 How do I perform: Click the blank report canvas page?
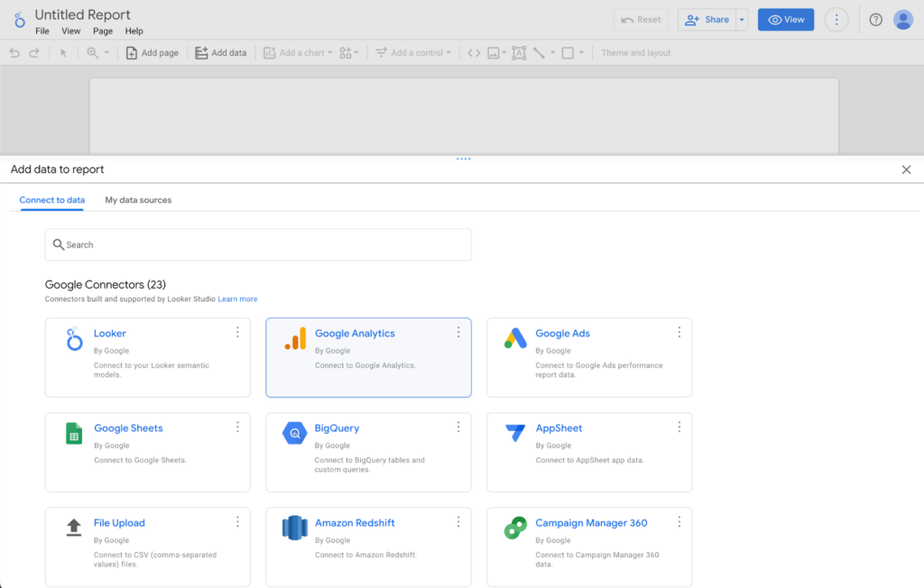pos(464,116)
